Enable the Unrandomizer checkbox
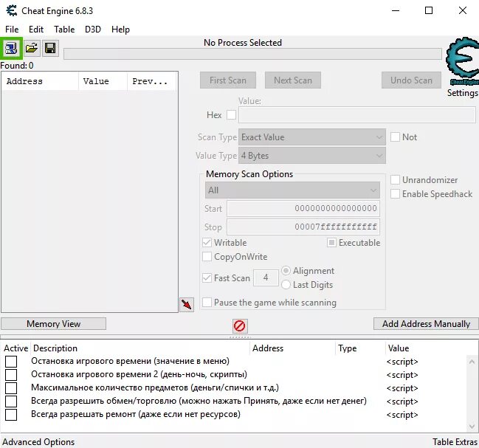The image size is (479, 448). coord(395,180)
